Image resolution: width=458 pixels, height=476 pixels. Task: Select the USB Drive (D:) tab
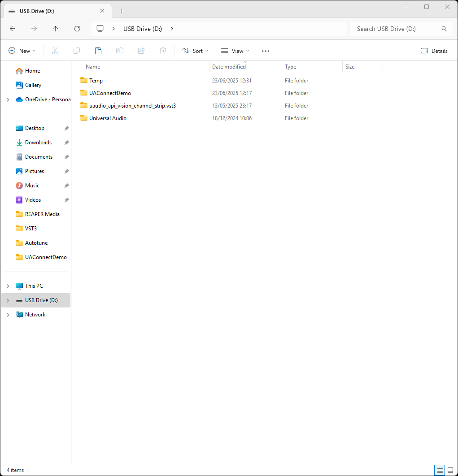click(58, 11)
